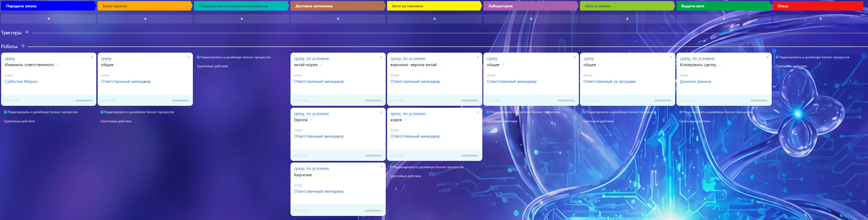The width and height of the screenshot is (868, 220).
Task: Click Ответственный менеджер on the Киргизия card
Action: (319, 191)
